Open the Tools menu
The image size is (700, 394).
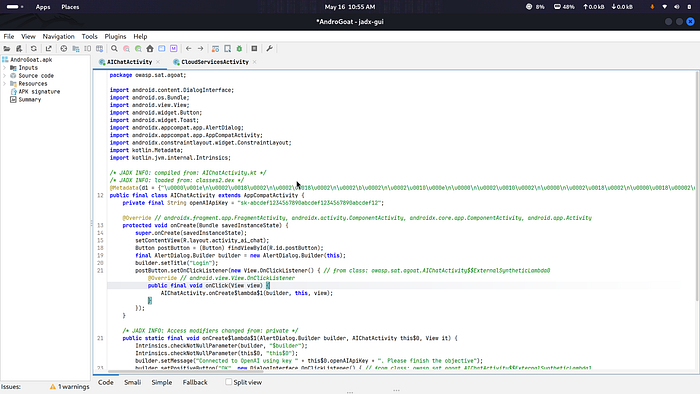tap(89, 37)
